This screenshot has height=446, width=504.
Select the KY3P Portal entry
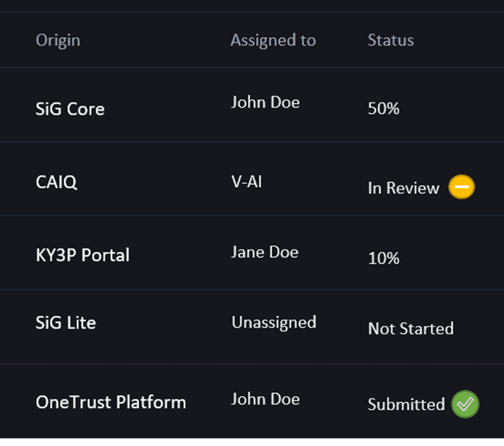82,255
